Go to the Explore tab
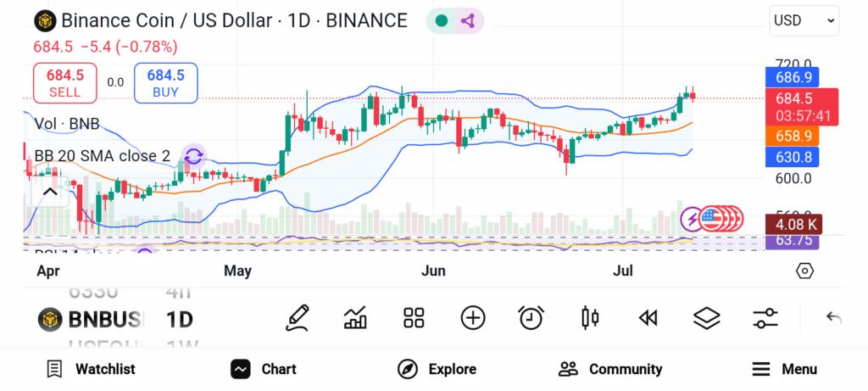 tap(437, 370)
